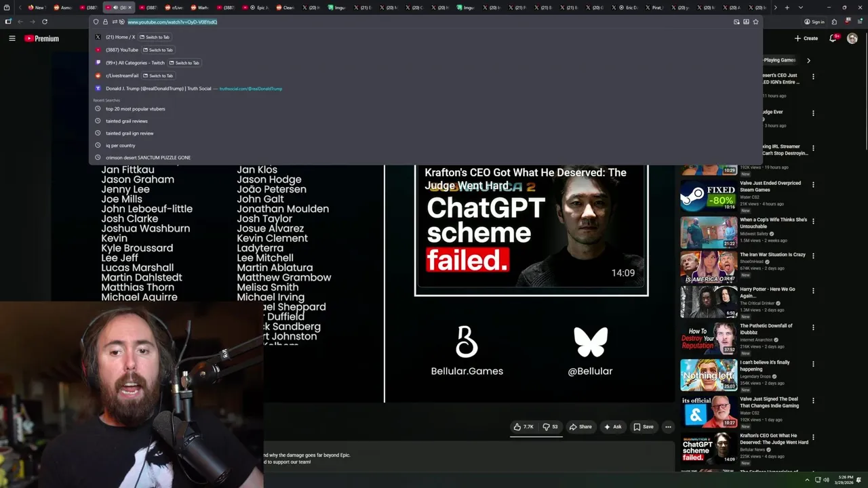Screen dimensions: 868x488
Task: Open the YouTube account avatar menu
Action: [852, 39]
